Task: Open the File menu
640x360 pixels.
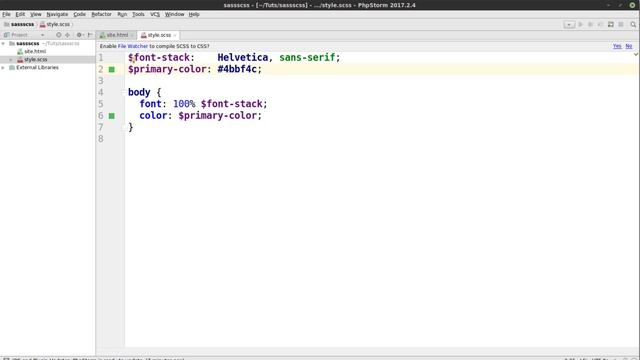Action: (6, 14)
